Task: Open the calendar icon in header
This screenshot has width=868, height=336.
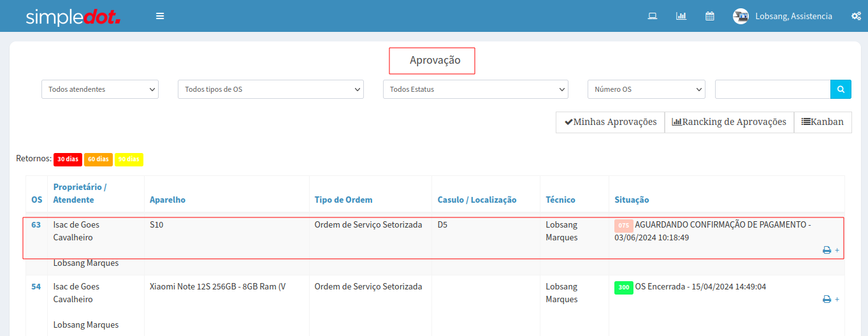Action: tap(709, 16)
